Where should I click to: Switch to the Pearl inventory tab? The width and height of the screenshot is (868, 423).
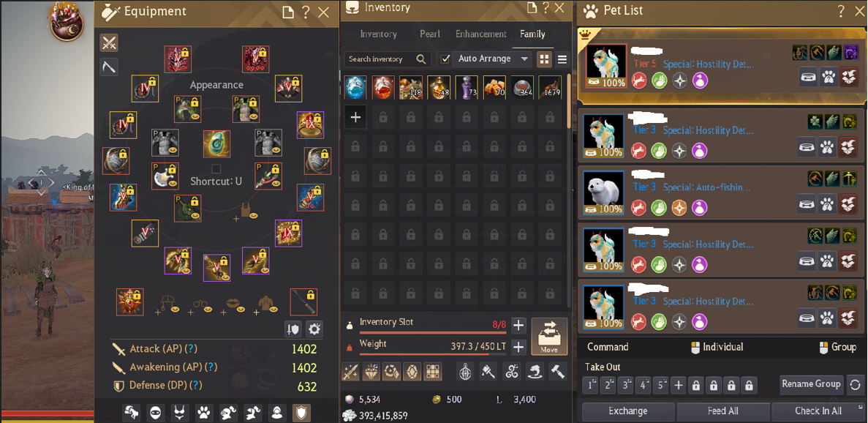pyautogui.click(x=429, y=34)
